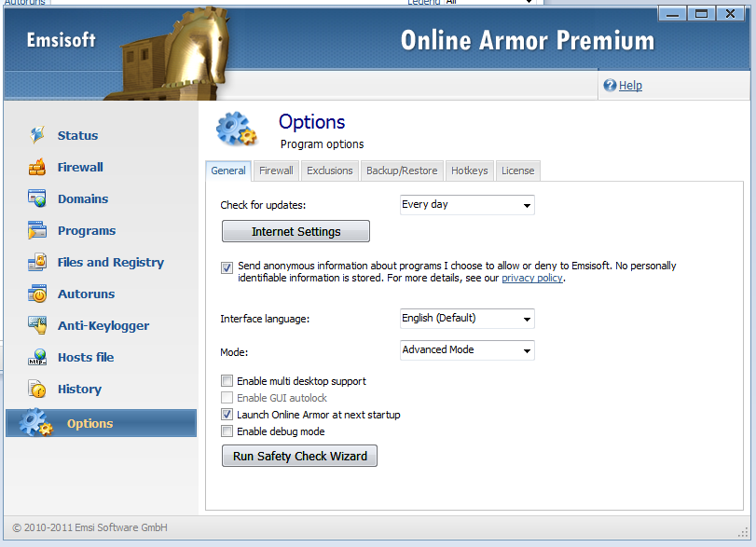Select the Options sidebar entry
Image resolution: width=756 pixels, height=547 pixels.
[x=102, y=423]
